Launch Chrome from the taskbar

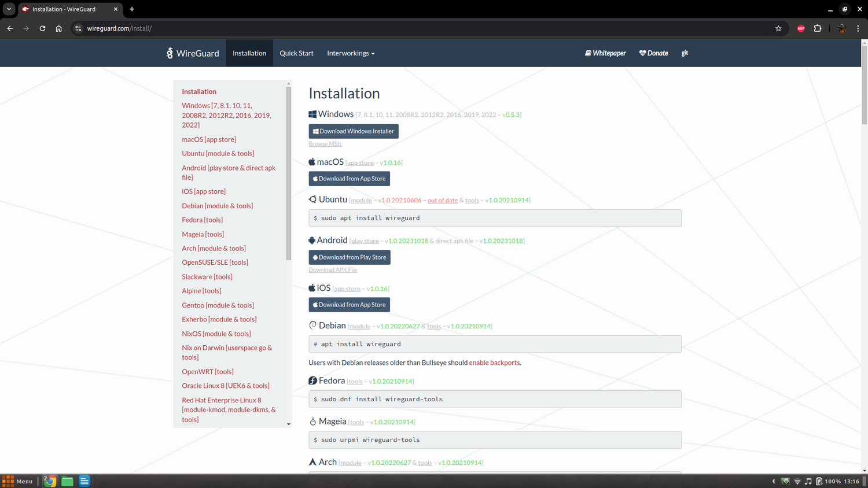click(50, 481)
